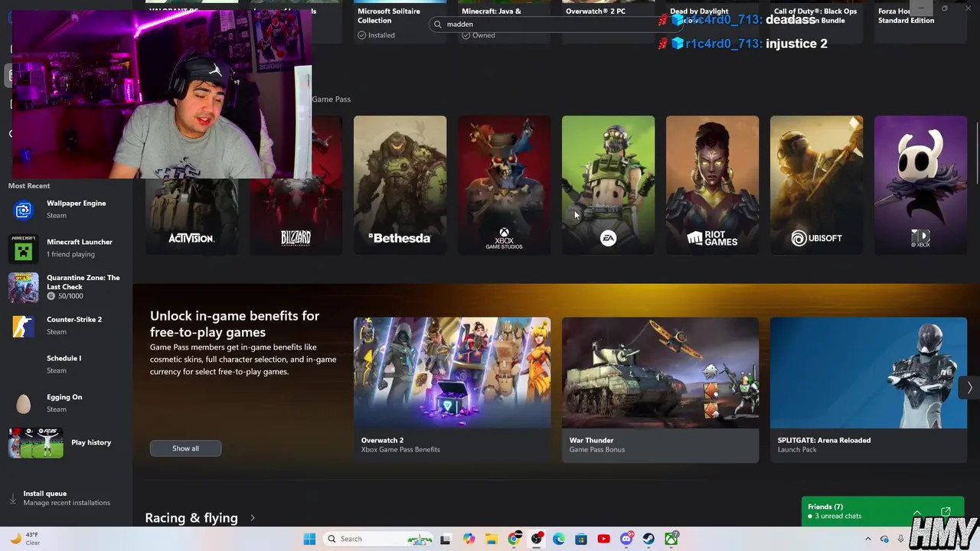Advance the free-to-play benefits carousel right
980x551 pixels.
click(x=969, y=388)
